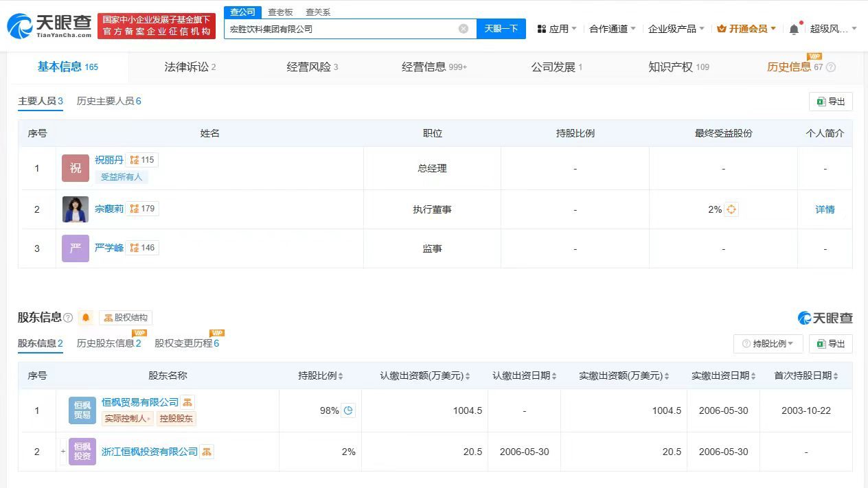Open the 持股比例 filter dropdown
Viewport: 868px width, 488px height.
[768, 343]
